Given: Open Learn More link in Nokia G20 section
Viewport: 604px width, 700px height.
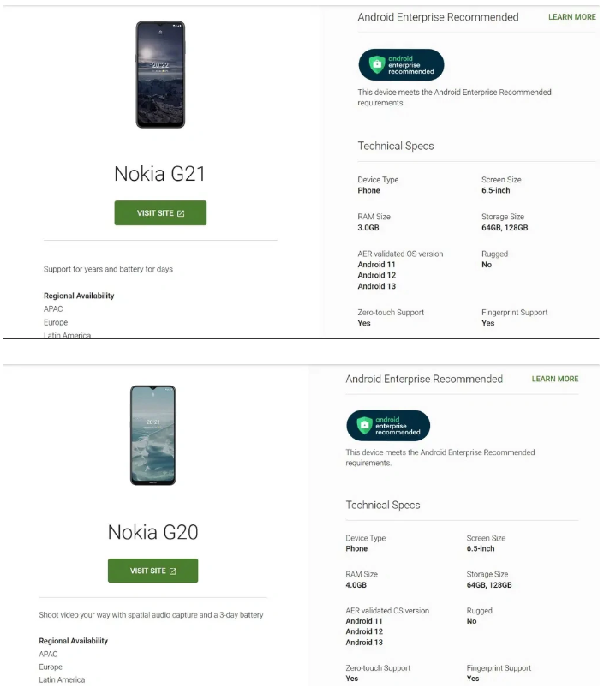Looking at the screenshot, I should [554, 379].
